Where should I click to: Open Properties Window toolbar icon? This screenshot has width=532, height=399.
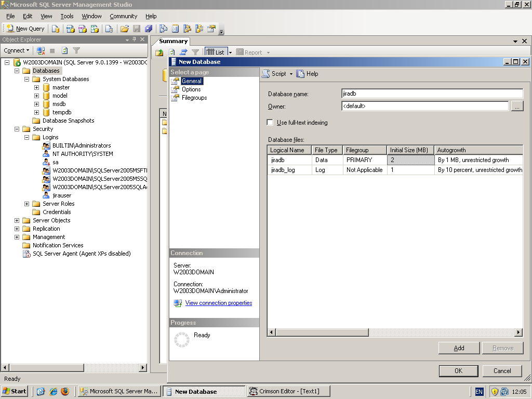(211, 29)
